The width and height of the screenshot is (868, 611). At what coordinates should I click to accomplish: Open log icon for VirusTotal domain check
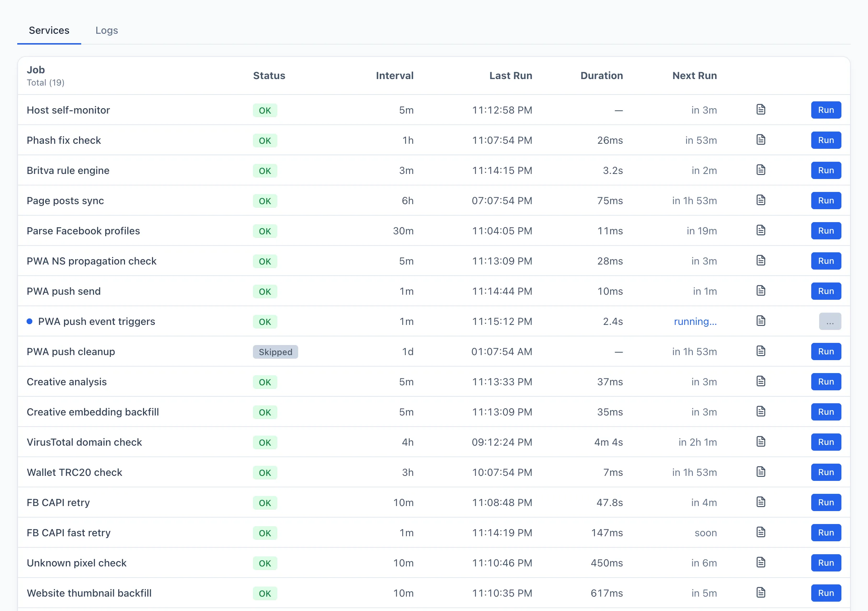coord(761,442)
